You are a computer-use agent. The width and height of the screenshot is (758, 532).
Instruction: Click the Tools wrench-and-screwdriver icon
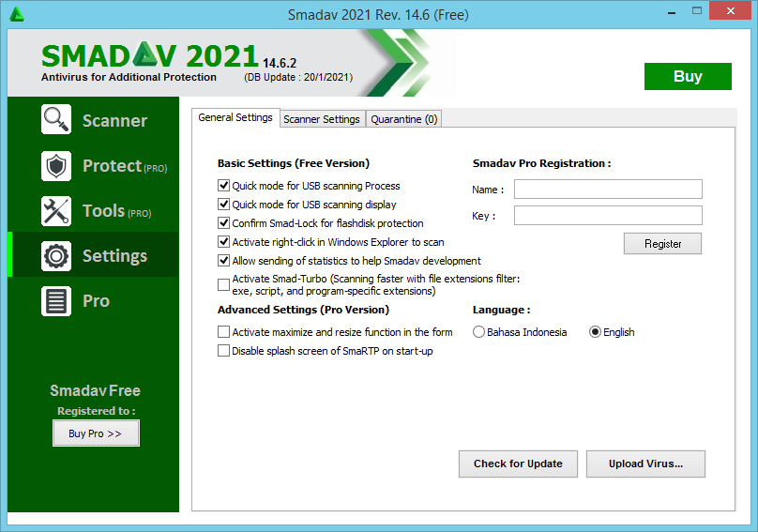[x=56, y=211]
